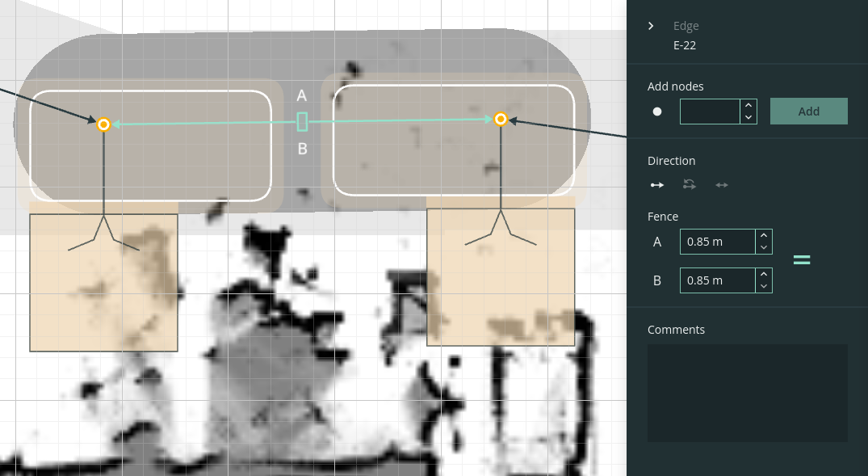This screenshot has width=868, height=476.
Task: Select the left orange node on map
Action: click(x=103, y=124)
